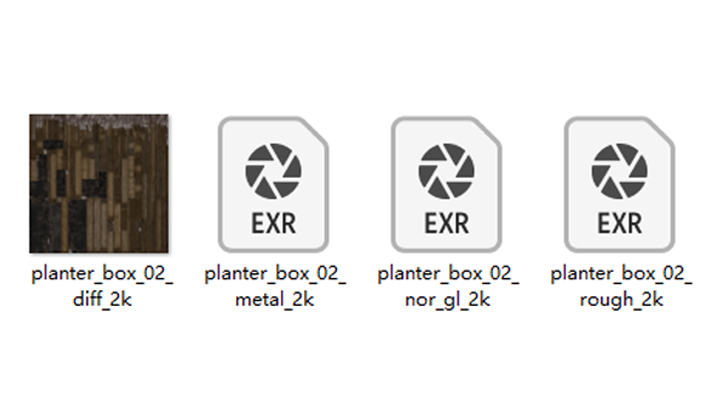Click the EXR text on the nor_gl_2k icon
This screenshot has height=405, width=720.
pos(446,224)
